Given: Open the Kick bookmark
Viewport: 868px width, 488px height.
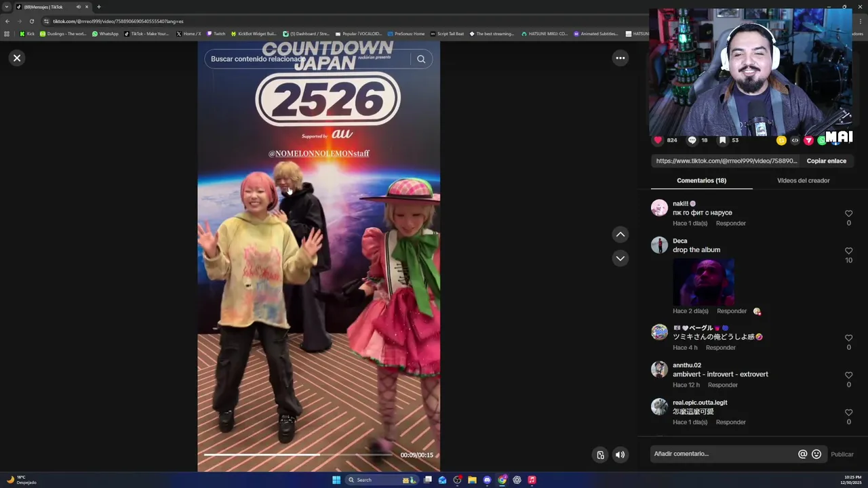Looking at the screenshot, I should tap(27, 33).
